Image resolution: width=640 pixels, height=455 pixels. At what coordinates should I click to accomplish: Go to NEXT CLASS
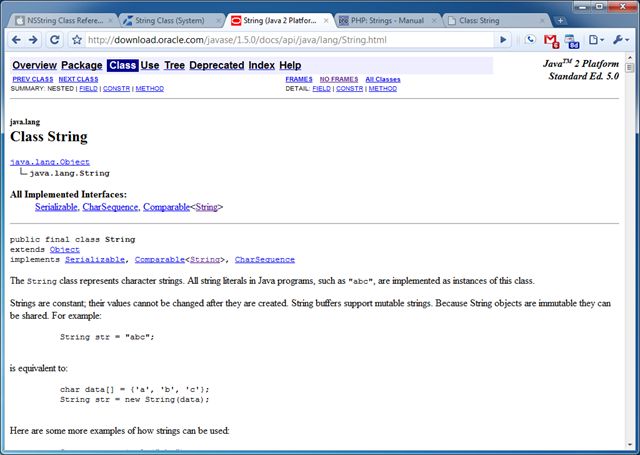point(78,79)
